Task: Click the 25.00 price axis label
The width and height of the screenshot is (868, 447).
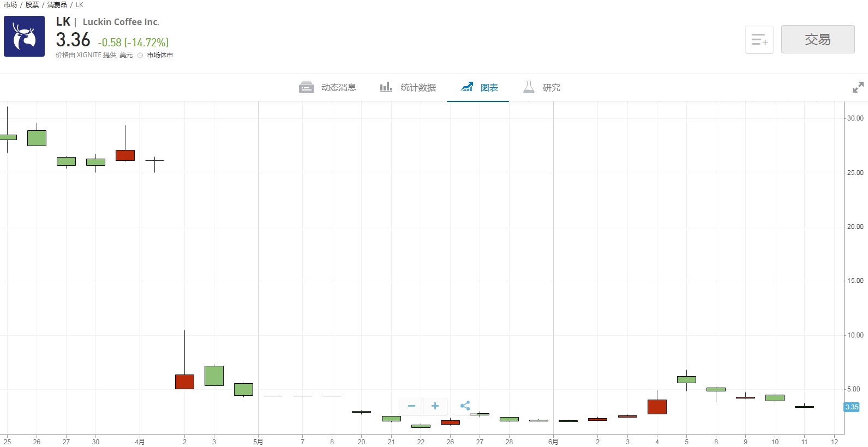Action: [855, 173]
